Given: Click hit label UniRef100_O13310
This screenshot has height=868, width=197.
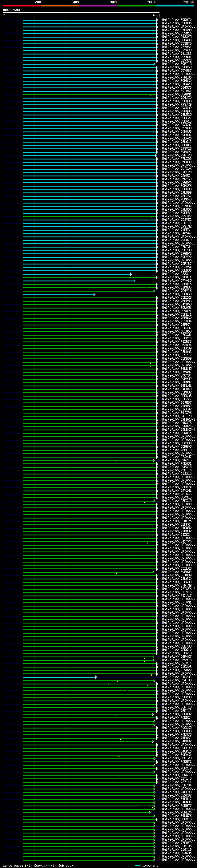Looking at the screenshot, I should click(176, 474).
